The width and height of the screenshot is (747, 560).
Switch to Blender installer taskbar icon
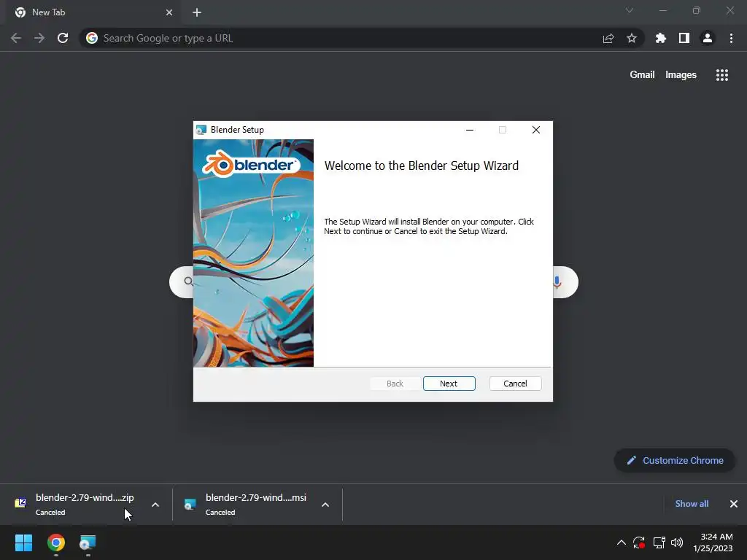click(88, 542)
